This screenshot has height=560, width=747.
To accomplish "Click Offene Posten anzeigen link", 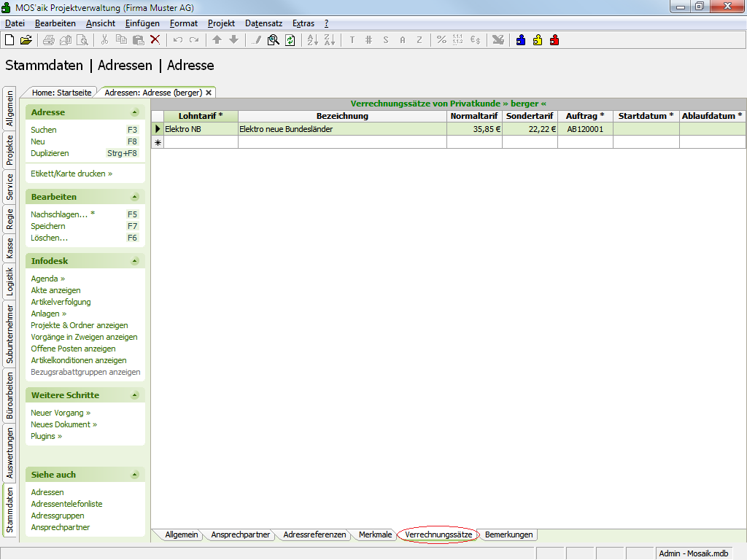I will pos(74,349).
